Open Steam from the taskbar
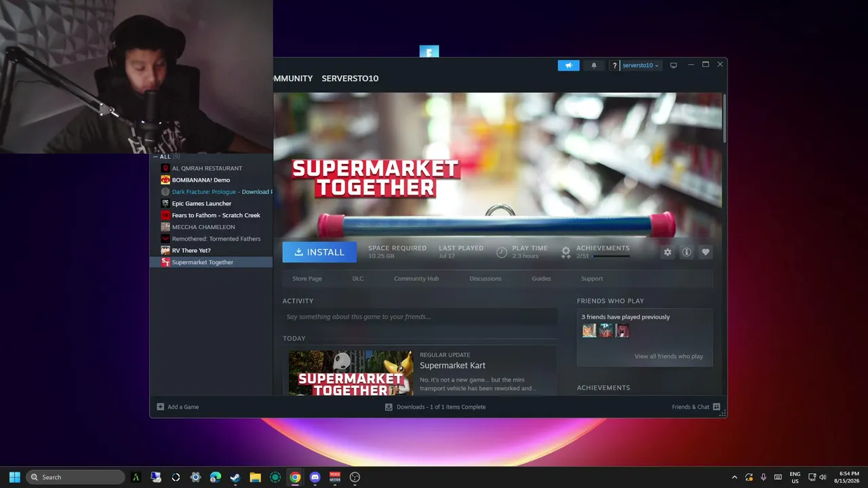 pyautogui.click(x=235, y=477)
